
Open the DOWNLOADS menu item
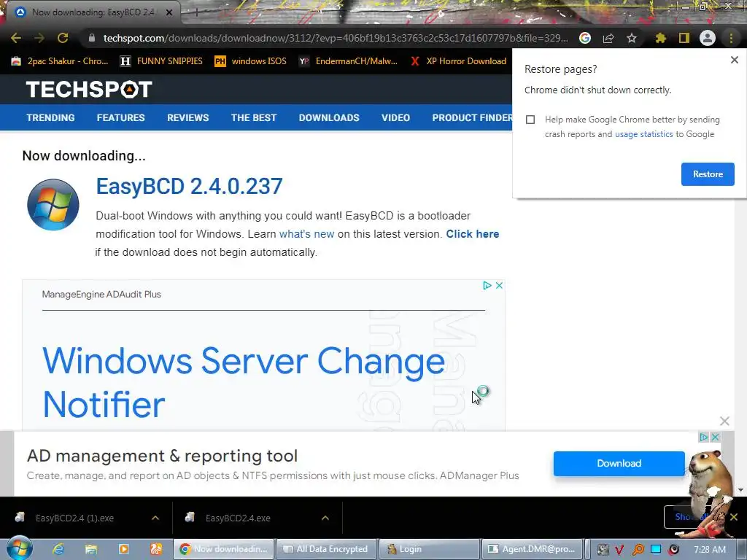click(x=329, y=117)
